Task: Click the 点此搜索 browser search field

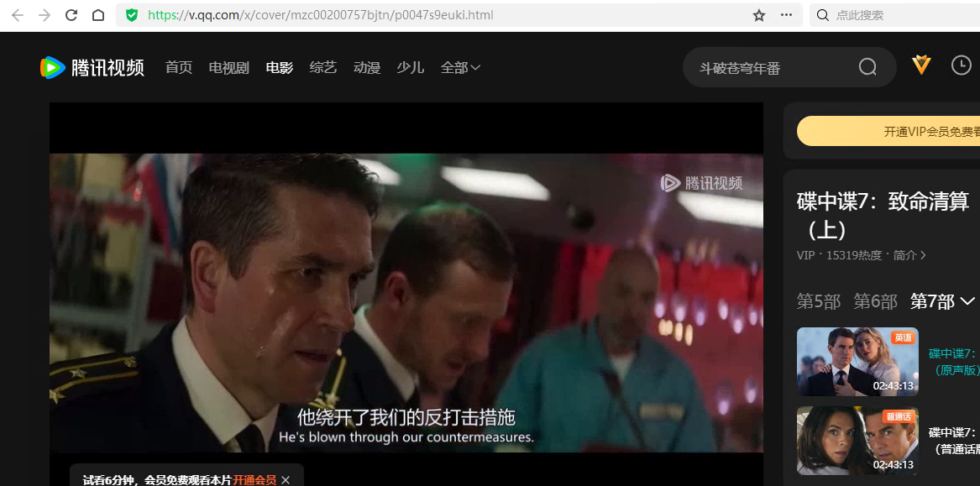Action: point(894,15)
